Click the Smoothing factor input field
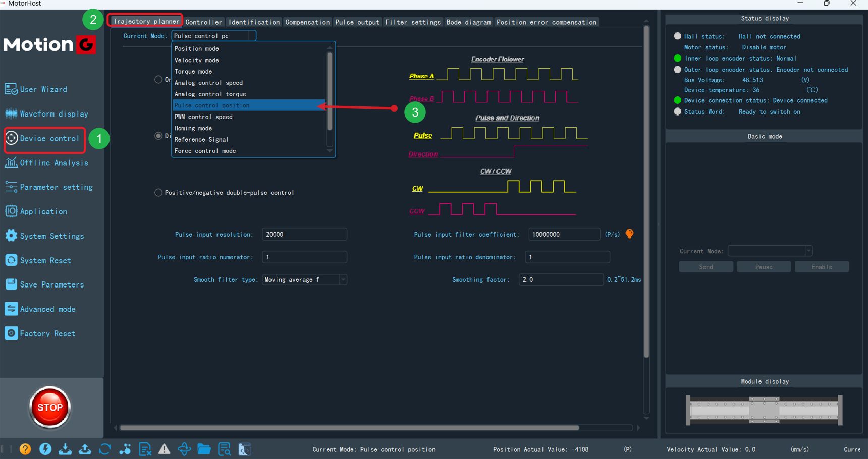Viewport: 868px width, 459px height. [561, 279]
